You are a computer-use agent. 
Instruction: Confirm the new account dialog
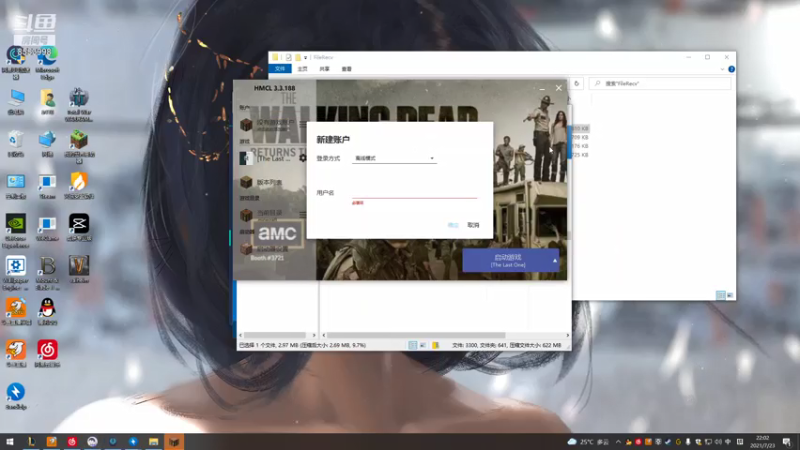tap(453, 225)
